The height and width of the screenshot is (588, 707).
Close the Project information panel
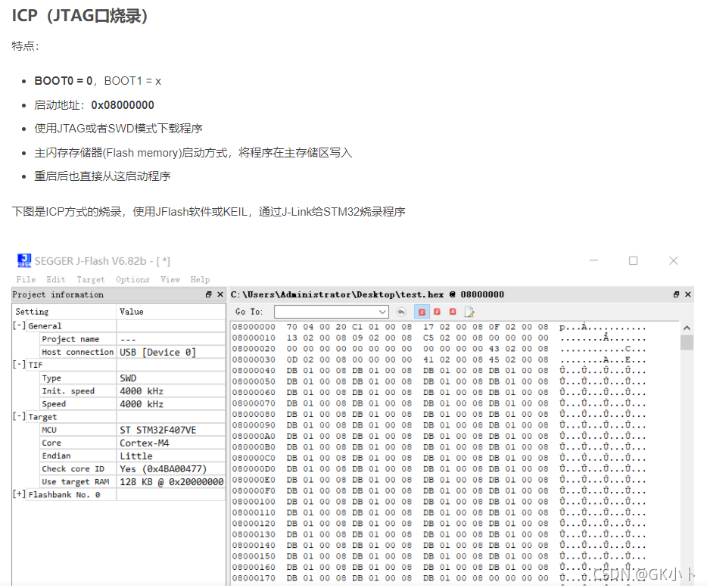tap(220, 294)
